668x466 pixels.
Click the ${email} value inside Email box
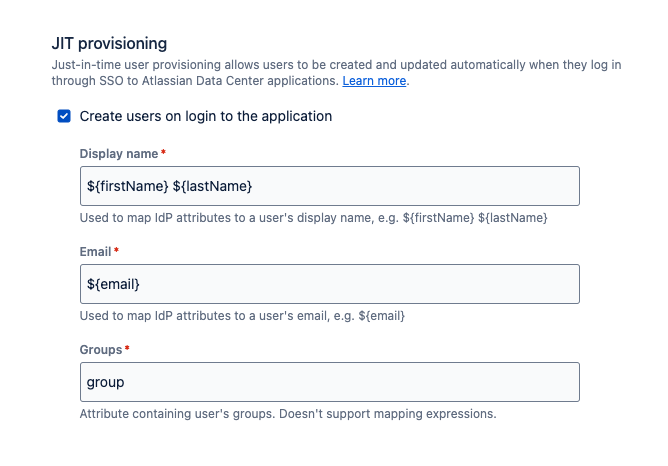pyautogui.click(x=113, y=284)
